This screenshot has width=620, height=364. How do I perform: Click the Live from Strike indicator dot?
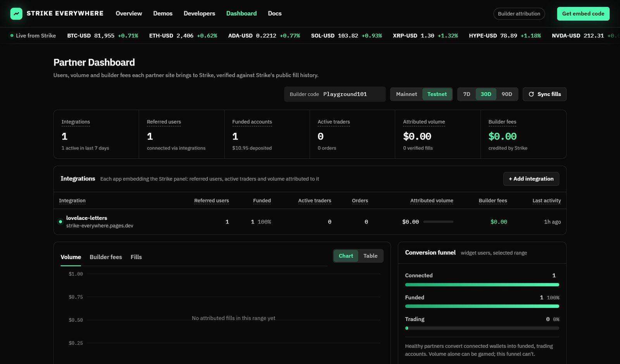[x=12, y=36]
